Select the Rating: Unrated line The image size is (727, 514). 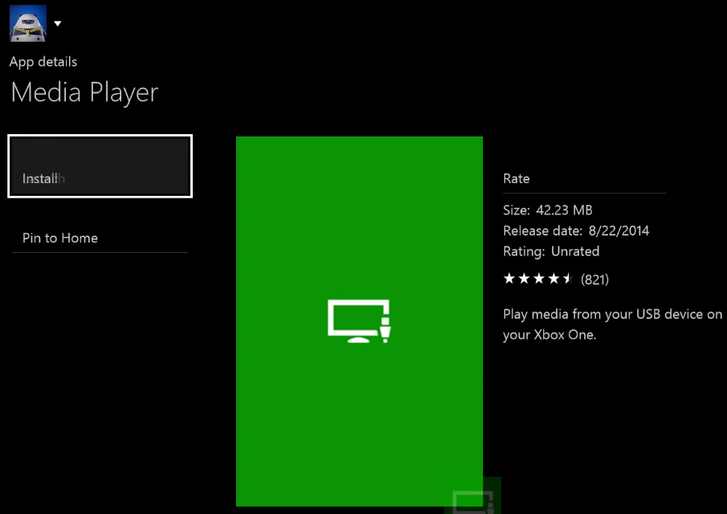point(551,252)
